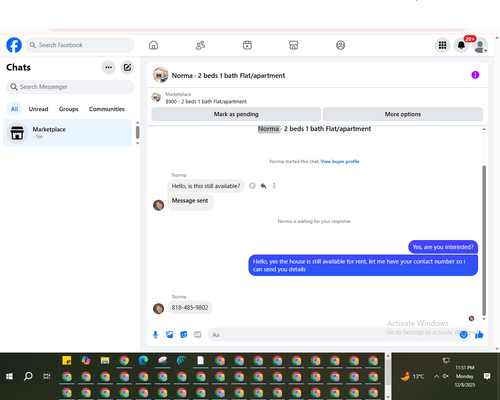Focus the Aa message input box
500x400 pixels.
click(x=333, y=335)
